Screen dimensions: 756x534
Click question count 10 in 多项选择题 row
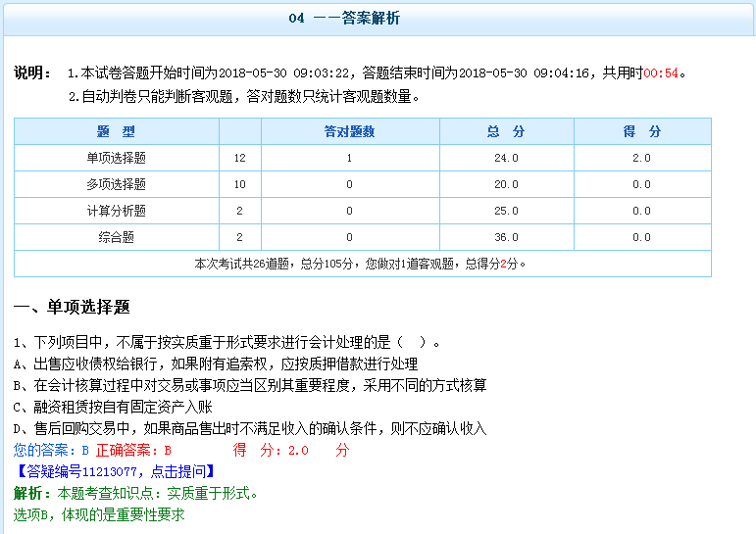click(x=239, y=184)
